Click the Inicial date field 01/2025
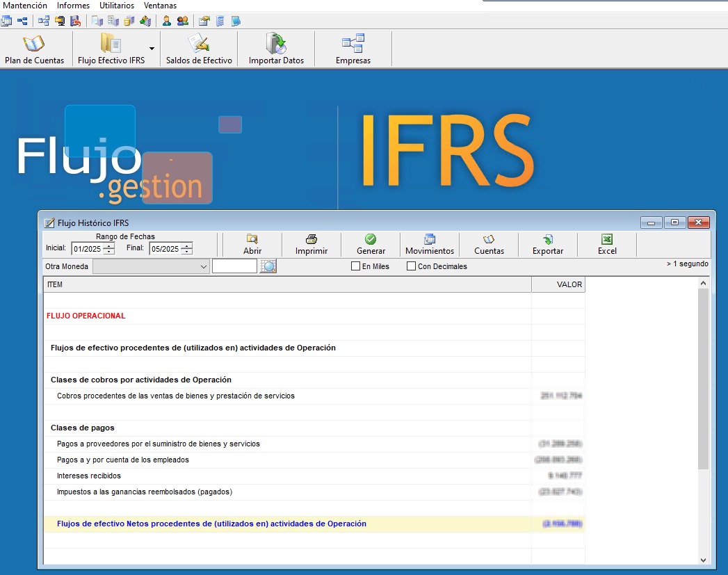The height and width of the screenshot is (575, 728). coord(88,249)
